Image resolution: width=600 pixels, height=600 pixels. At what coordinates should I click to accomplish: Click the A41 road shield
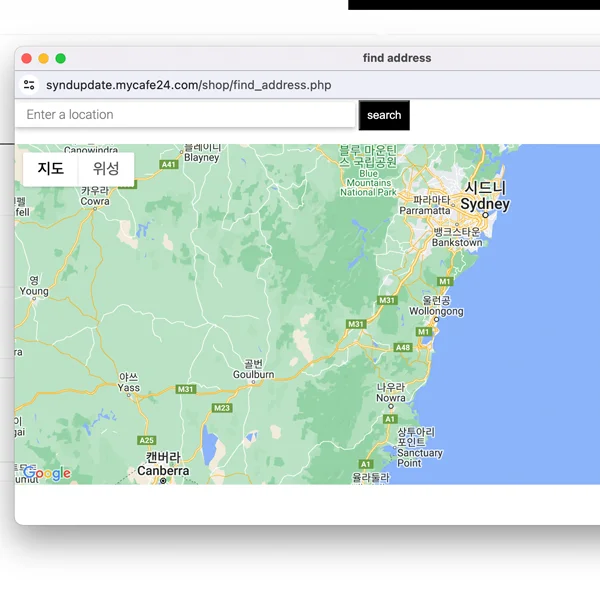(x=169, y=165)
